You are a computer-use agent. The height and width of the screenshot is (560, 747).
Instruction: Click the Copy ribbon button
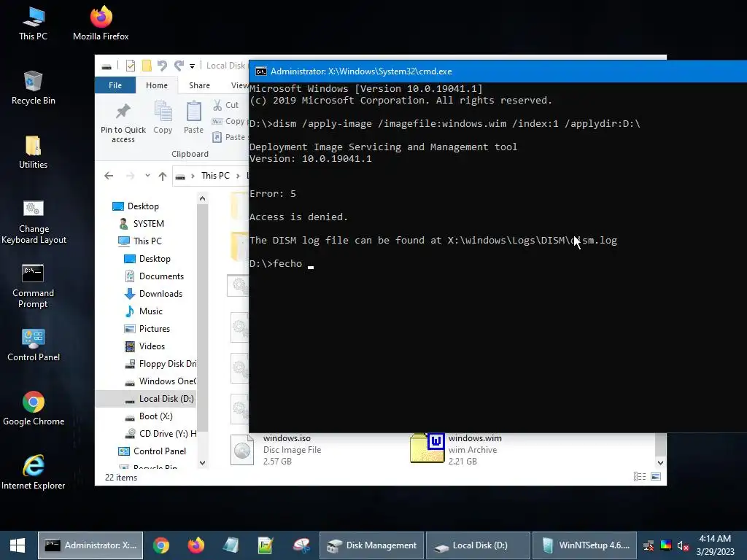[x=163, y=117]
